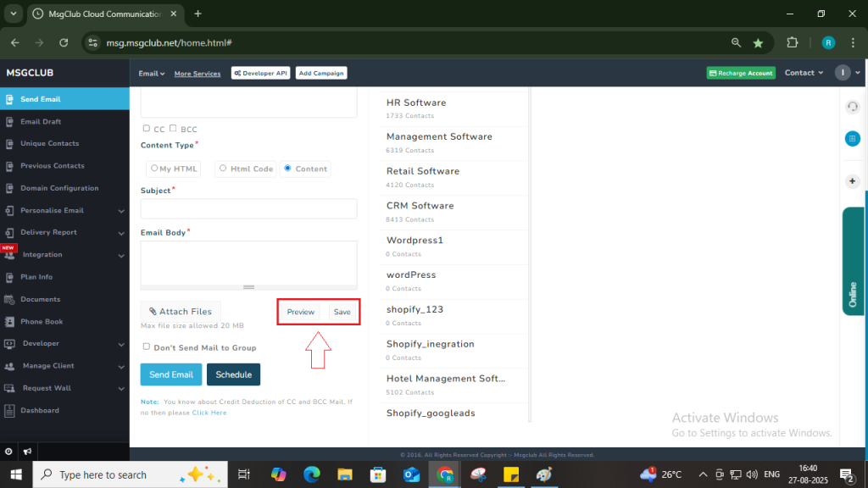Click the Personalise Email icon
The height and width of the screenshot is (488, 868).
pos(9,211)
